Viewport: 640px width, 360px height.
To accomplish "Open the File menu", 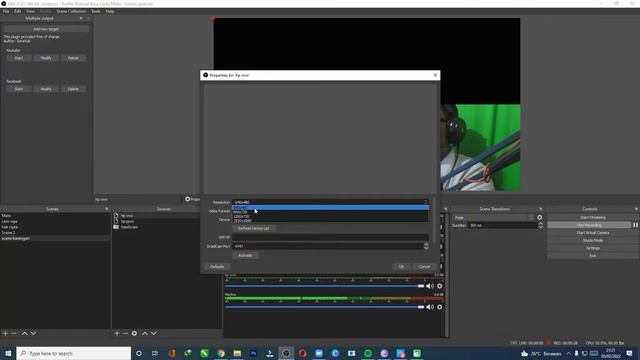I will coord(6,11).
